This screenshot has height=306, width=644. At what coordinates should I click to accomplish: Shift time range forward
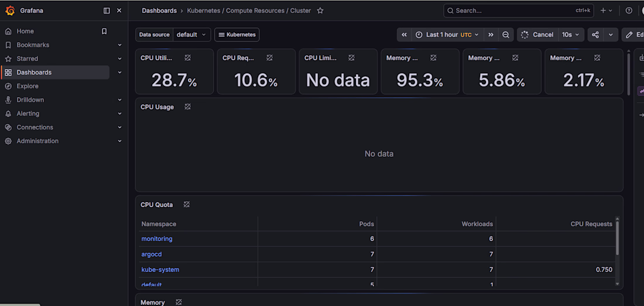pos(491,35)
